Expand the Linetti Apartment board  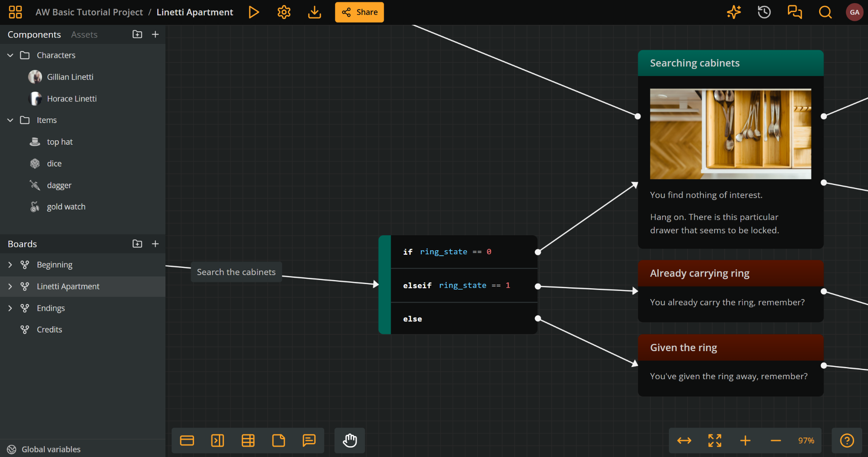tap(10, 286)
